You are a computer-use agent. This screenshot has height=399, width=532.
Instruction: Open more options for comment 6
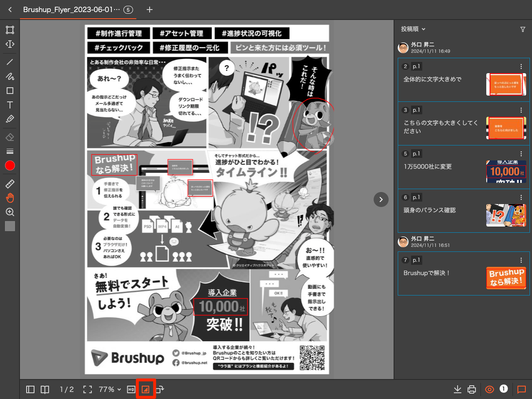tap(521, 197)
